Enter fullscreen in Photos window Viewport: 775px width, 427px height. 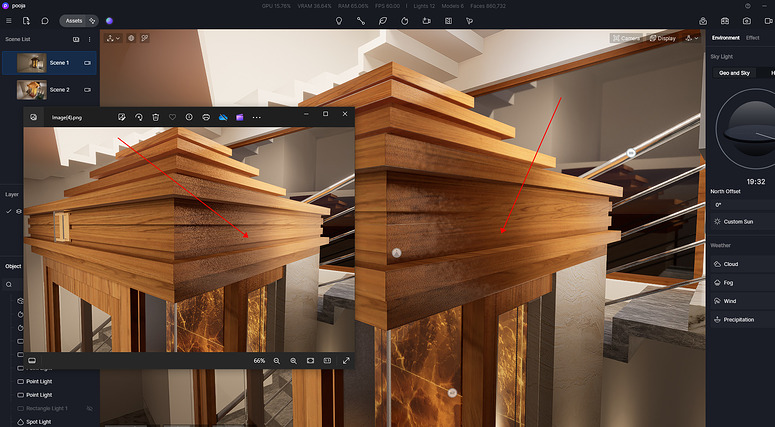(x=346, y=361)
